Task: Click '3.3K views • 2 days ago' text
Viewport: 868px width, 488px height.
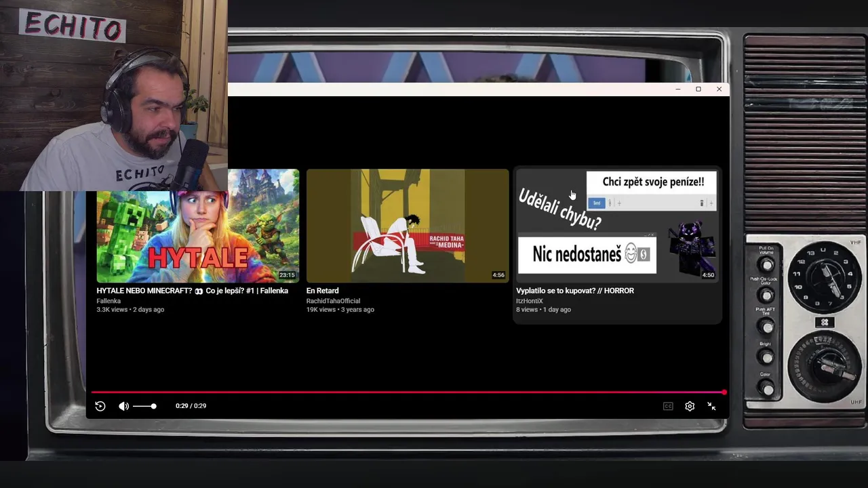Action: pyautogui.click(x=130, y=310)
